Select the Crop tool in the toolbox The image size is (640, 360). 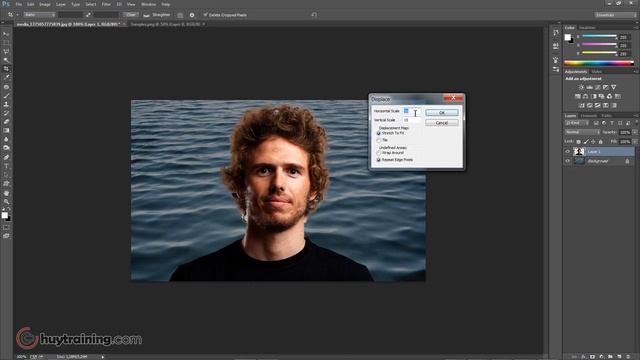[6, 69]
